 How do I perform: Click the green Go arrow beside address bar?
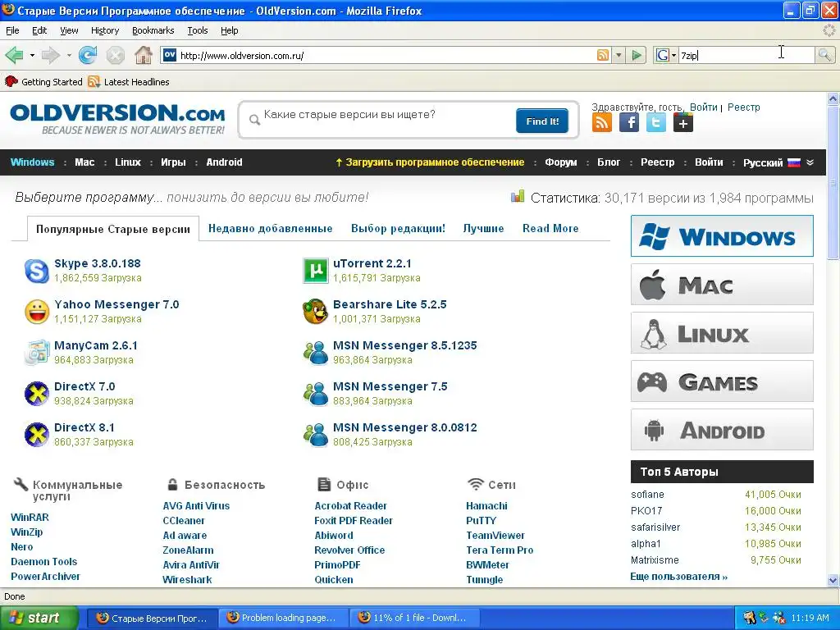pyautogui.click(x=637, y=55)
